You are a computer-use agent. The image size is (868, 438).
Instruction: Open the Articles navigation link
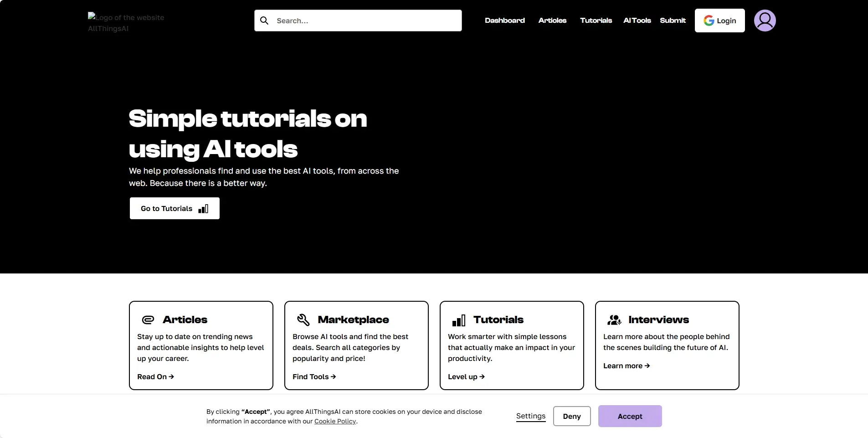click(552, 21)
